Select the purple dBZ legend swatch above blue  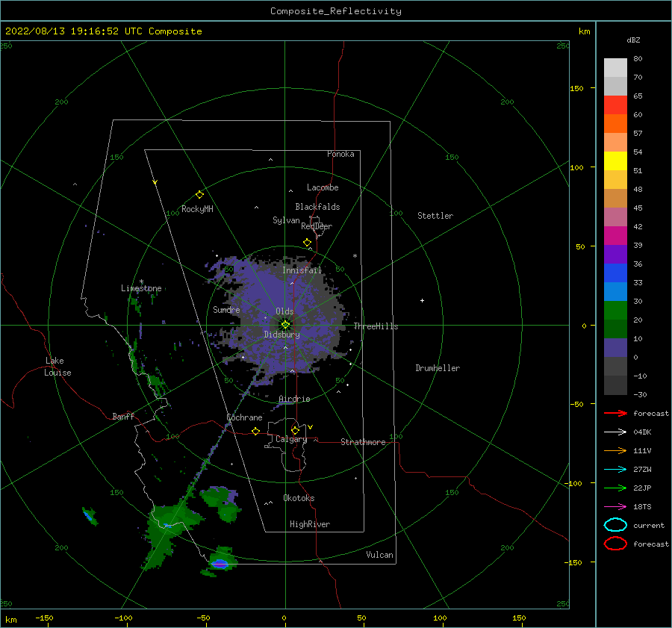click(615, 255)
